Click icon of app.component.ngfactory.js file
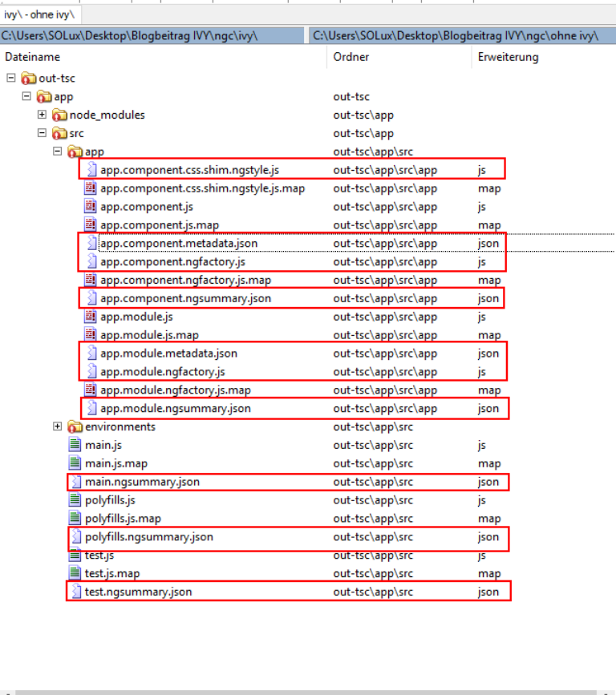The image size is (616, 695). point(91,261)
